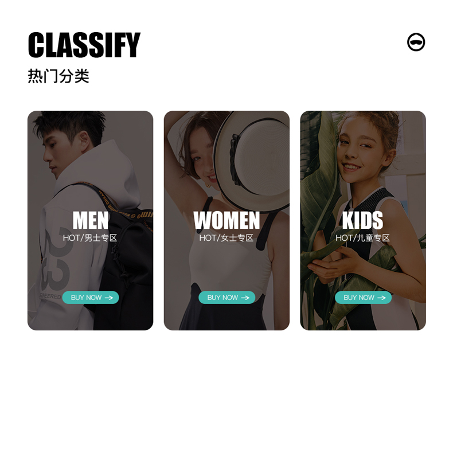453x476 pixels.
Task: Open the MEN category title
Action: (91, 220)
